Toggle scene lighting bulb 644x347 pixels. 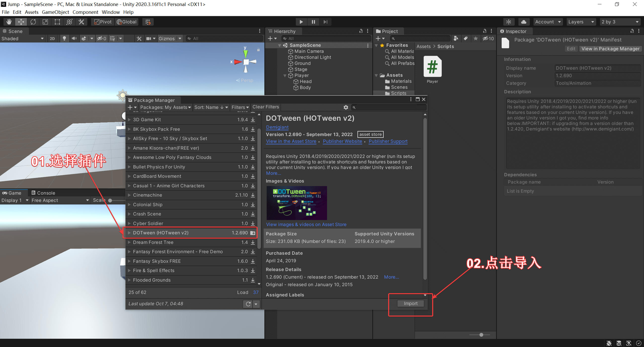pos(64,38)
